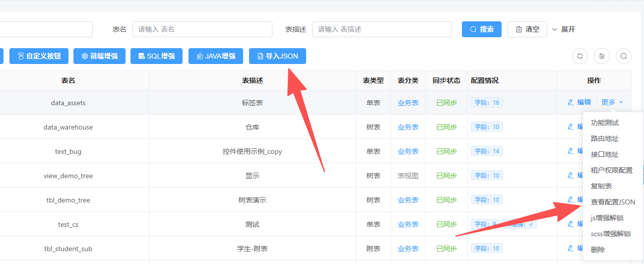Click the 导入JSON button

pyautogui.click(x=277, y=56)
